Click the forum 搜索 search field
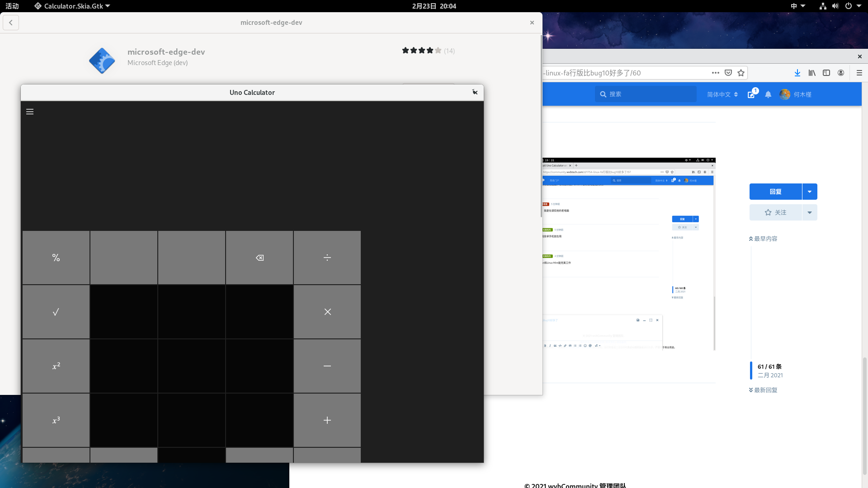Screen dimensions: 868x488 646,94
